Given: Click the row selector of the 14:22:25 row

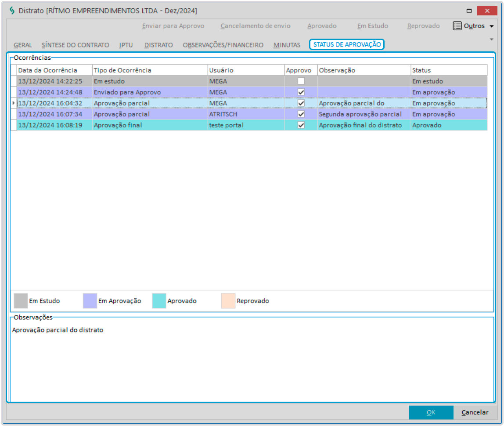Looking at the screenshot, I should pos(14,81).
